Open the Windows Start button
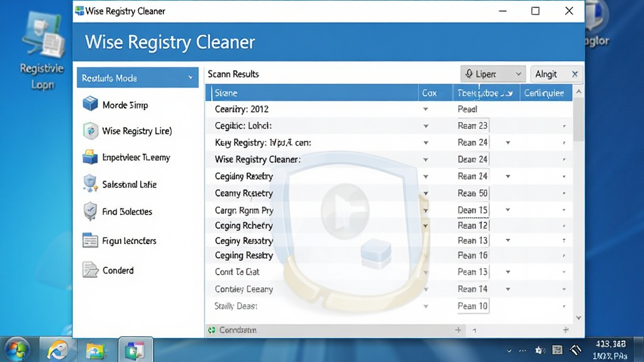The height and width of the screenshot is (362, 644). pos(16,350)
